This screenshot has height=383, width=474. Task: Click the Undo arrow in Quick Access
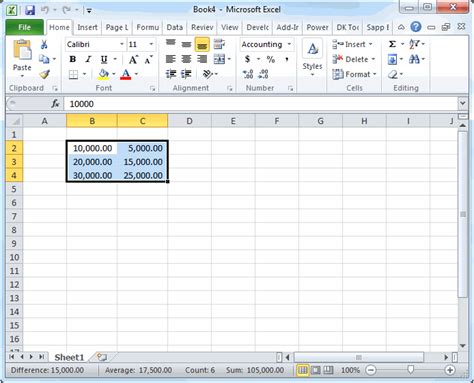45,10
